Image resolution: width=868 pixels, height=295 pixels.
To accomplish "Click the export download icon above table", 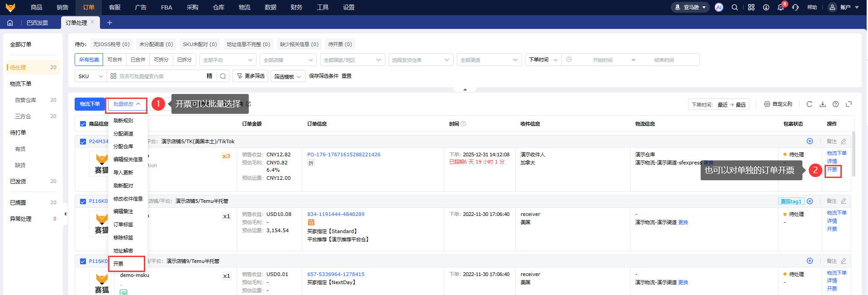I will coord(822,104).
